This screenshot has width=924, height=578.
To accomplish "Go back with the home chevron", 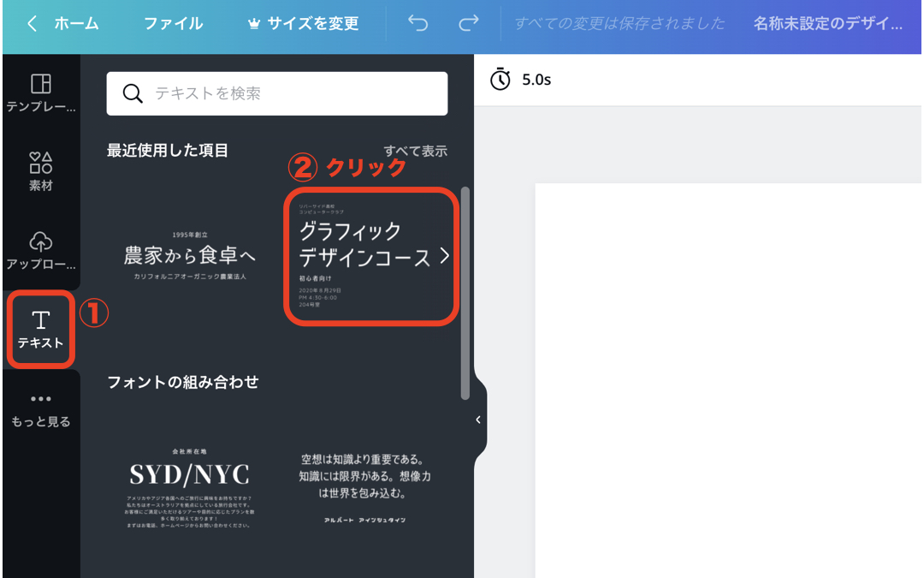I will 33,24.
